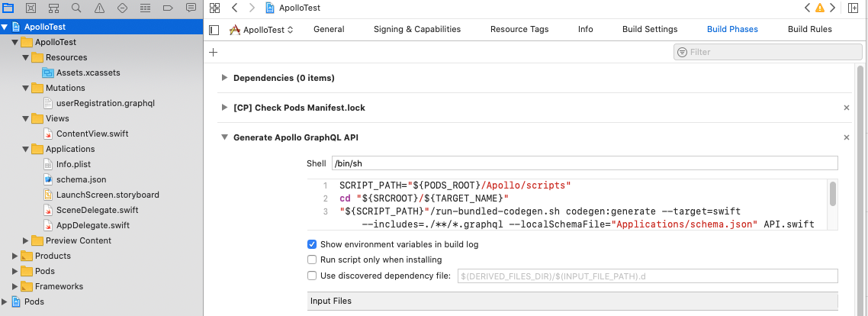Click the Filter search field
Viewport: 868px width, 316px height.
[x=768, y=52]
